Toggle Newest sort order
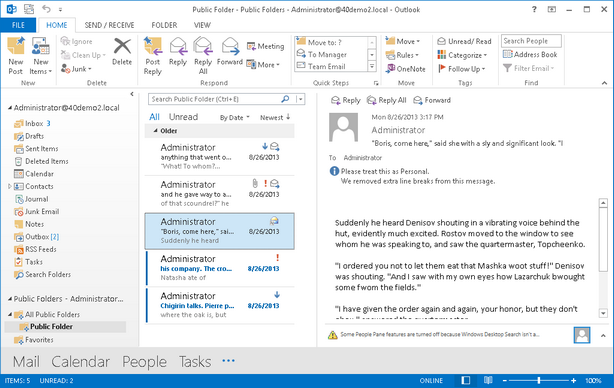Image resolution: width=614 pixels, height=388 pixels. (275, 117)
